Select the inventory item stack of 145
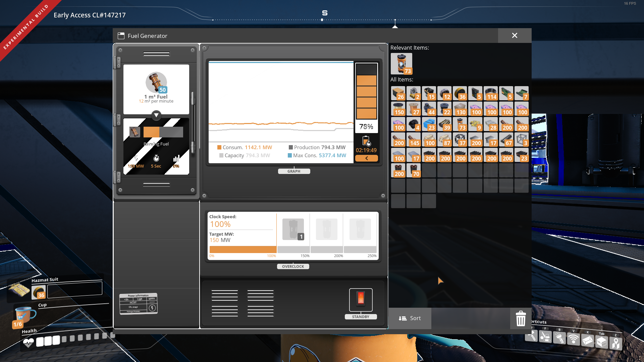644x362 pixels. click(x=414, y=140)
